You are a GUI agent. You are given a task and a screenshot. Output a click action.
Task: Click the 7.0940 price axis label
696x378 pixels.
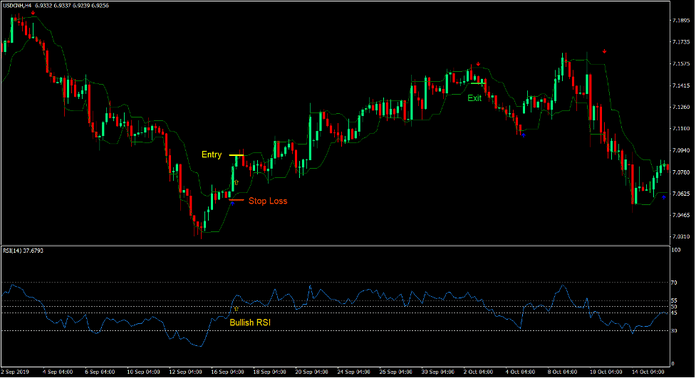681,150
